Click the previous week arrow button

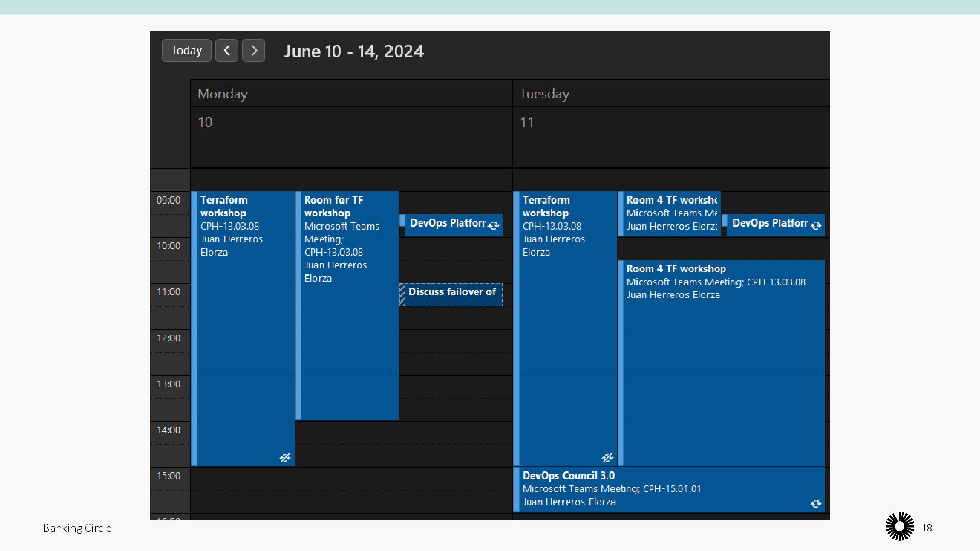tap(227, 51)
